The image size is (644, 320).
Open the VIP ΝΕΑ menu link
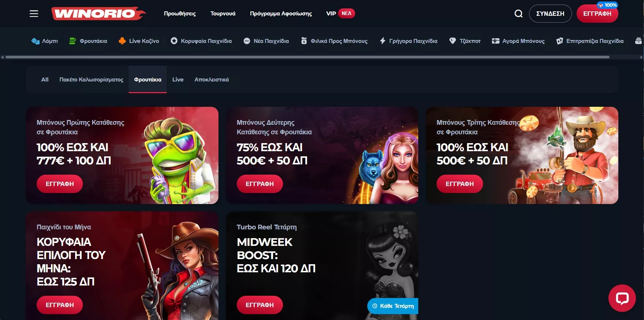[340, 14]
